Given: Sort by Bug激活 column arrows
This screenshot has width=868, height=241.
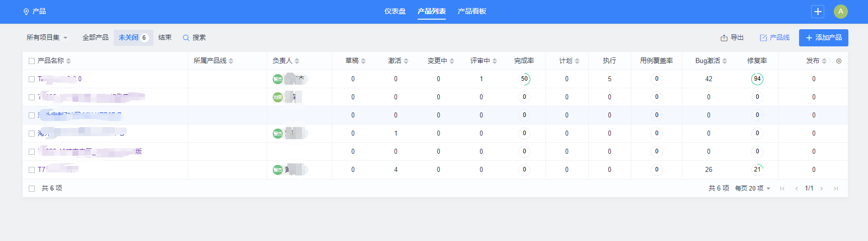Looking at the screenshot, I should coord(725,61).
